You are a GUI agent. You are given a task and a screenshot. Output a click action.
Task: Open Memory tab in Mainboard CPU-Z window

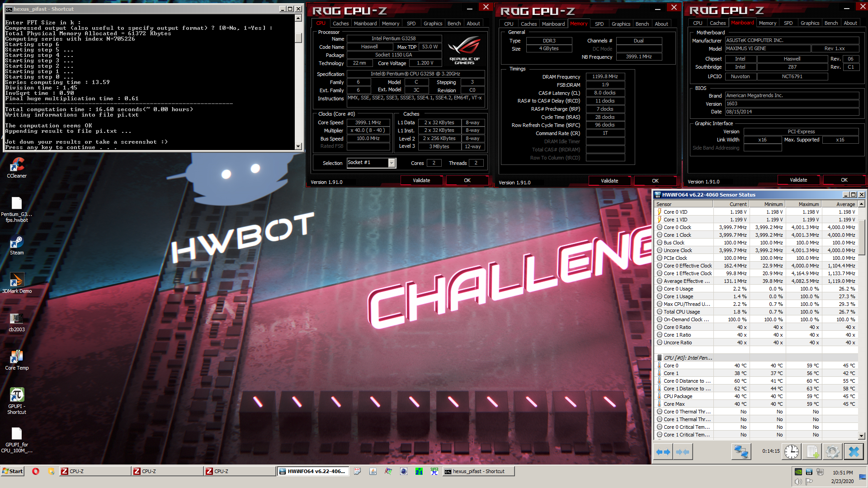[x=767, y=23]
